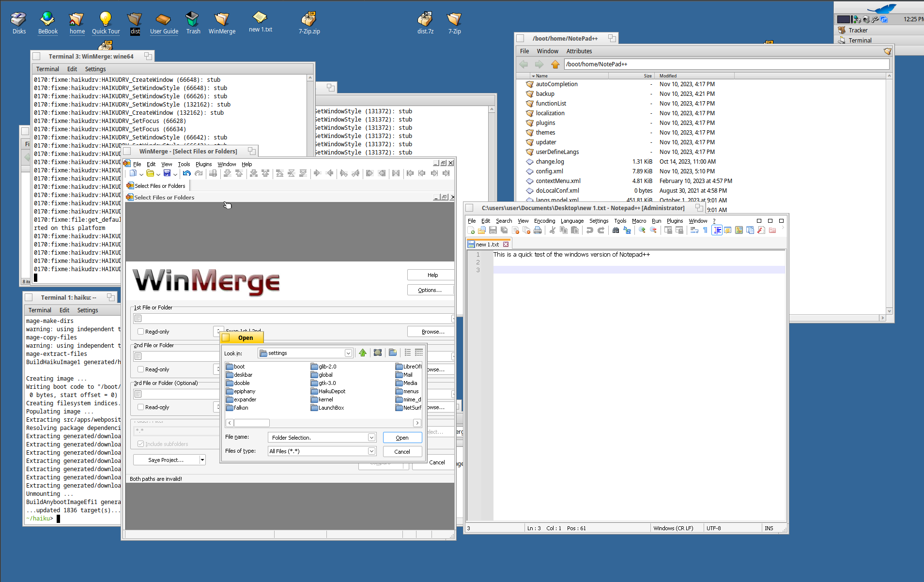Viewport: 924px width, 582px height.
Task: Open Attributes menu in Tracker window
Action: 579,51
